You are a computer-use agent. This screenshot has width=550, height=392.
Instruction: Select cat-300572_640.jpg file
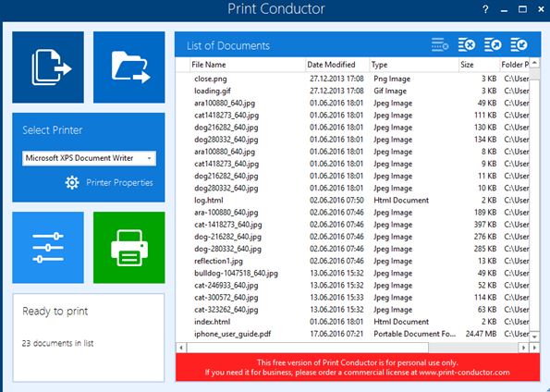(x=352, y=298)
